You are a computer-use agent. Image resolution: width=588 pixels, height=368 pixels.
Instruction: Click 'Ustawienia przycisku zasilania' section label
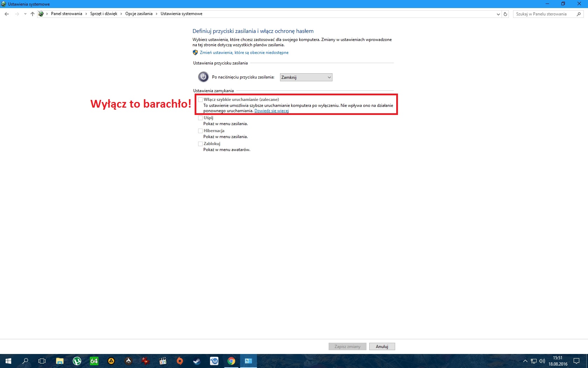tap(220, 63)
